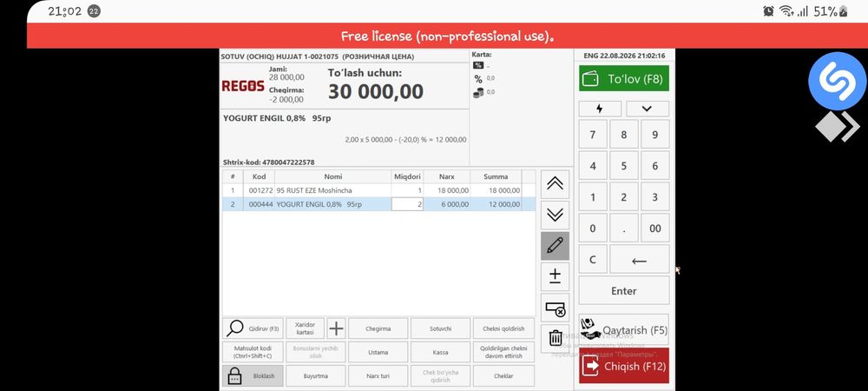
Task: Select the Miqdori column header
Action: pos(407,176)
